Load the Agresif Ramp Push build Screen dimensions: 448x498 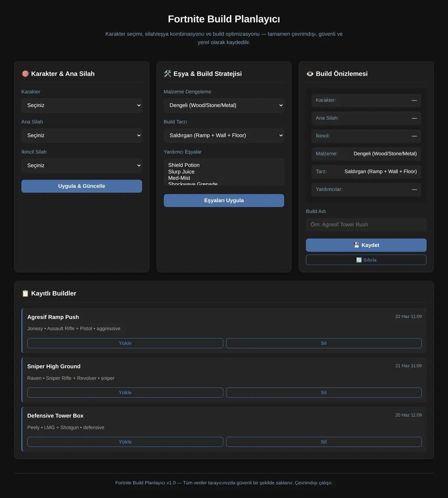[125, 343]
